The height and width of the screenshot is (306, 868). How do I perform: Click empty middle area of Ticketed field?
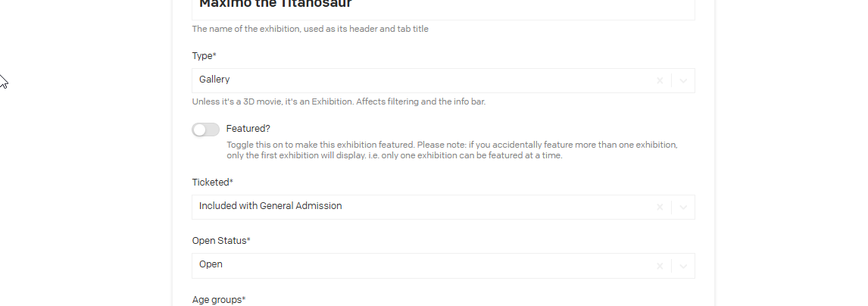(492, 207)
